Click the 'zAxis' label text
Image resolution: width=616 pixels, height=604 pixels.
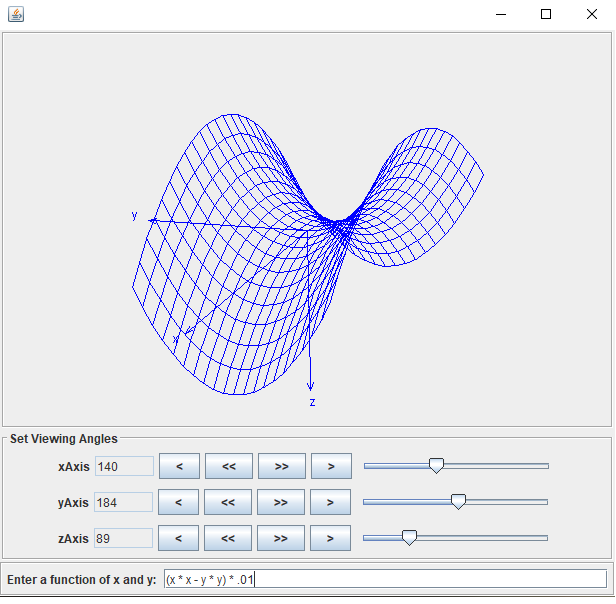point(73,538)
